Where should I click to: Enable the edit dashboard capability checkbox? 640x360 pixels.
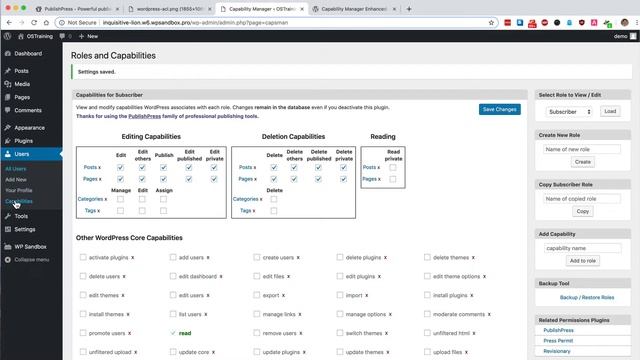click(173, 276)
